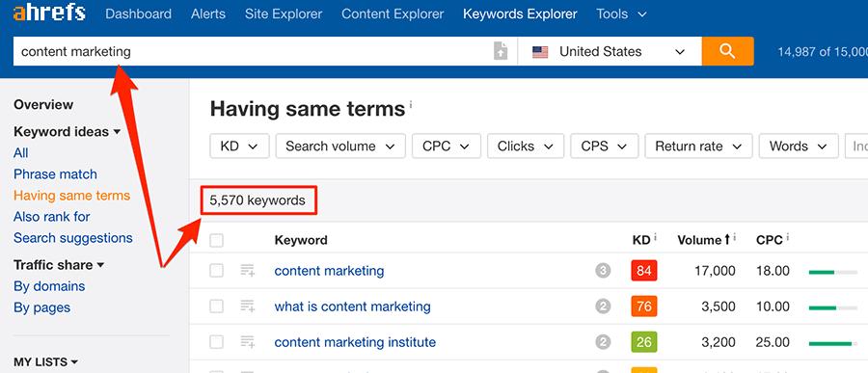Image resolution: width=868 pixels, height=373 pixels.
Task: Open the CPS filter dropdown
Action: (x=605, y=147)
